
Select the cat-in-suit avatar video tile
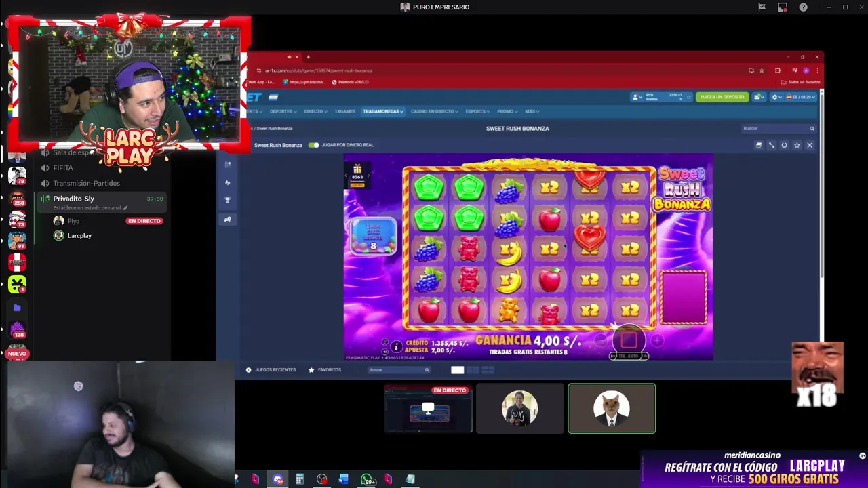click(612, 409)
